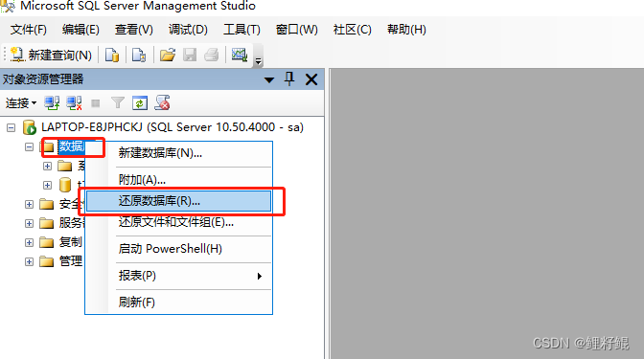Select the Management (管理) folder

tap(71, 261)
